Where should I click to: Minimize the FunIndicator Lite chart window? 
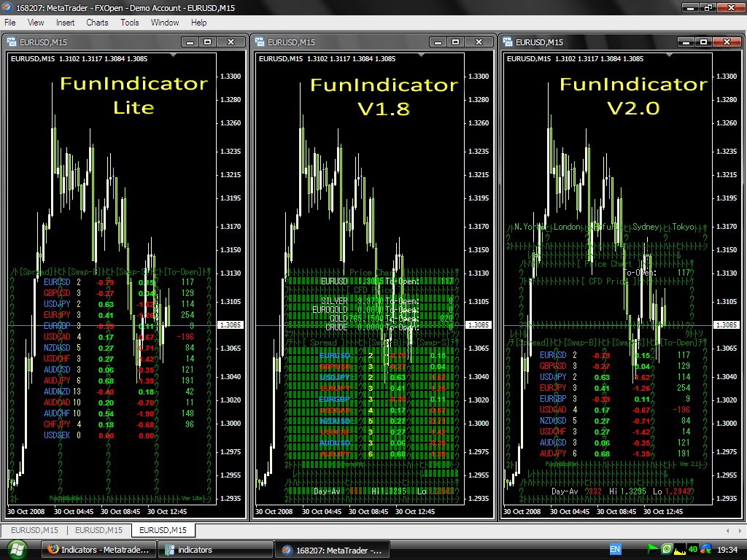(x=190, y=42)
